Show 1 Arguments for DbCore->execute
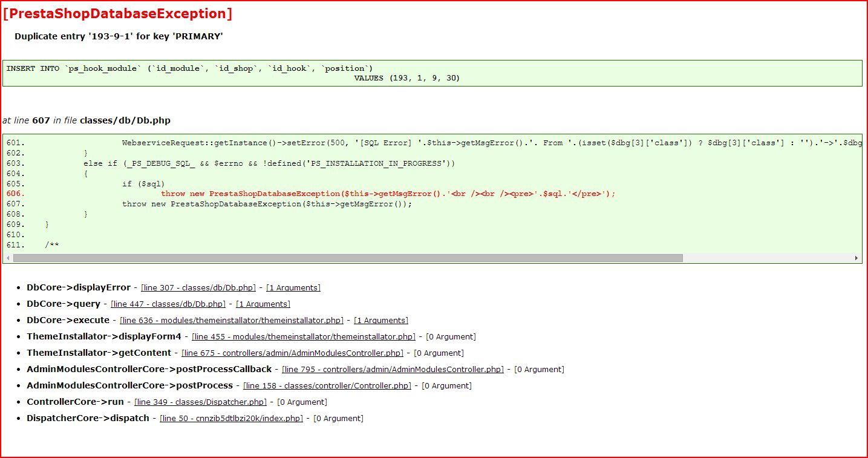The image size is (868, 458). pyautogui.click(x=381, y=321)
